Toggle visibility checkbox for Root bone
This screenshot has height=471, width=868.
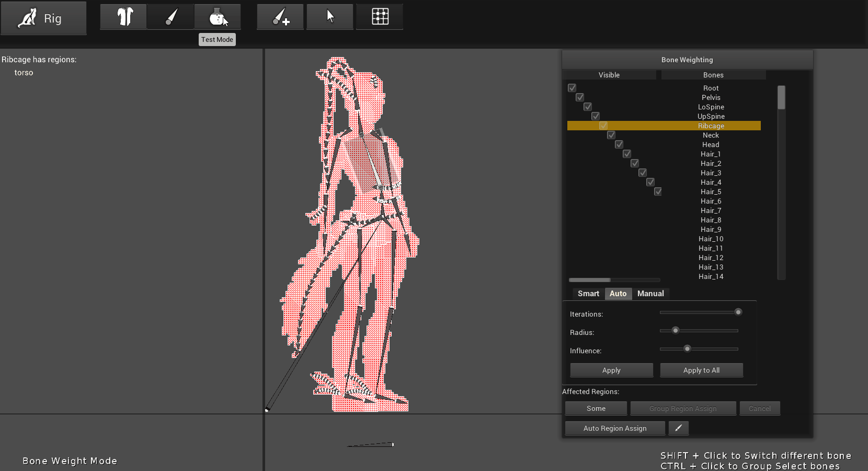[572, 88]
